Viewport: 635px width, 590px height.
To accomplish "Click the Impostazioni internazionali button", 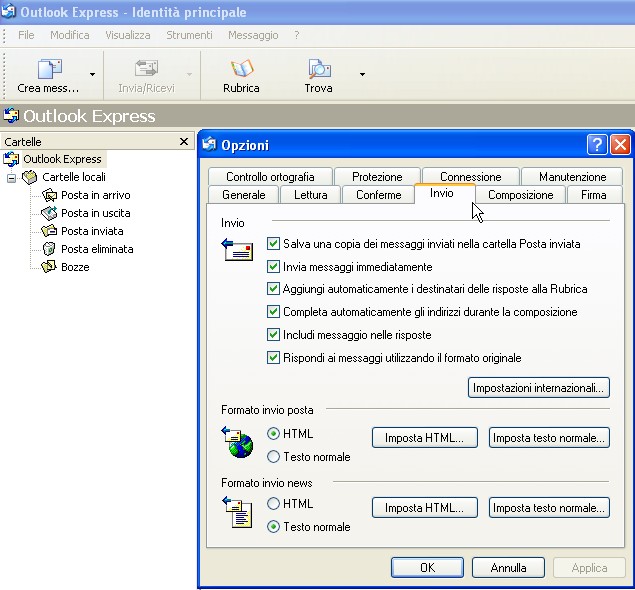I will pyautogui.click(x=539, y=388).
